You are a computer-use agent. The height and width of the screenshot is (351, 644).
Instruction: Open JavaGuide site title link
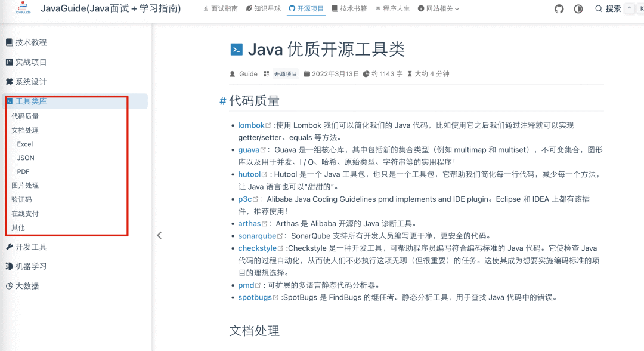[x=110, y=8]
